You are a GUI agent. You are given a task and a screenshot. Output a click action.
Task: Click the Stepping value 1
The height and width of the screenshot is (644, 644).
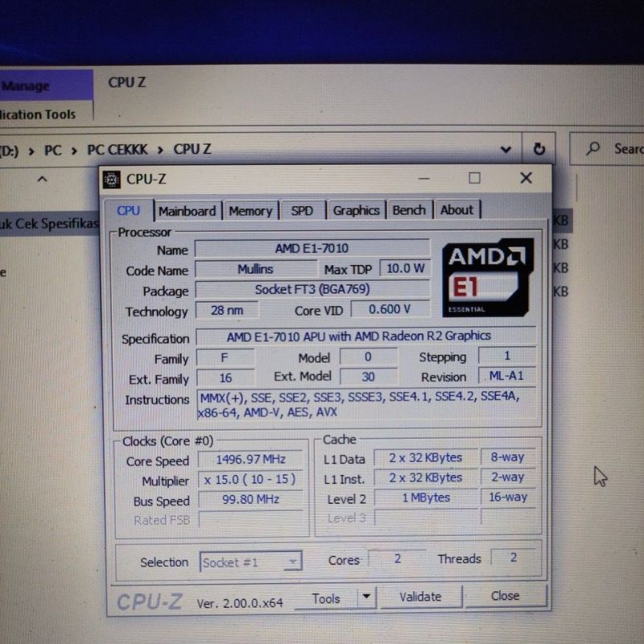pos(507,356)
